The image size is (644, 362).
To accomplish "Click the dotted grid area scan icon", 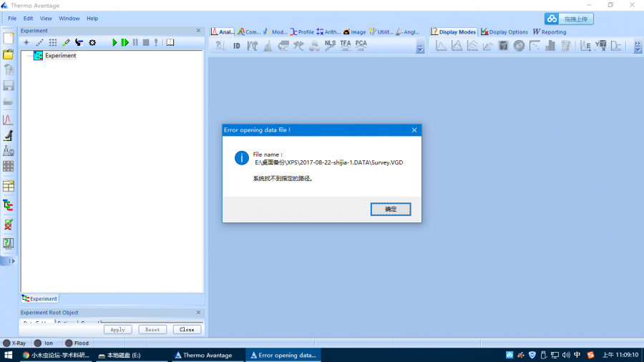I will tap(52, 42).
